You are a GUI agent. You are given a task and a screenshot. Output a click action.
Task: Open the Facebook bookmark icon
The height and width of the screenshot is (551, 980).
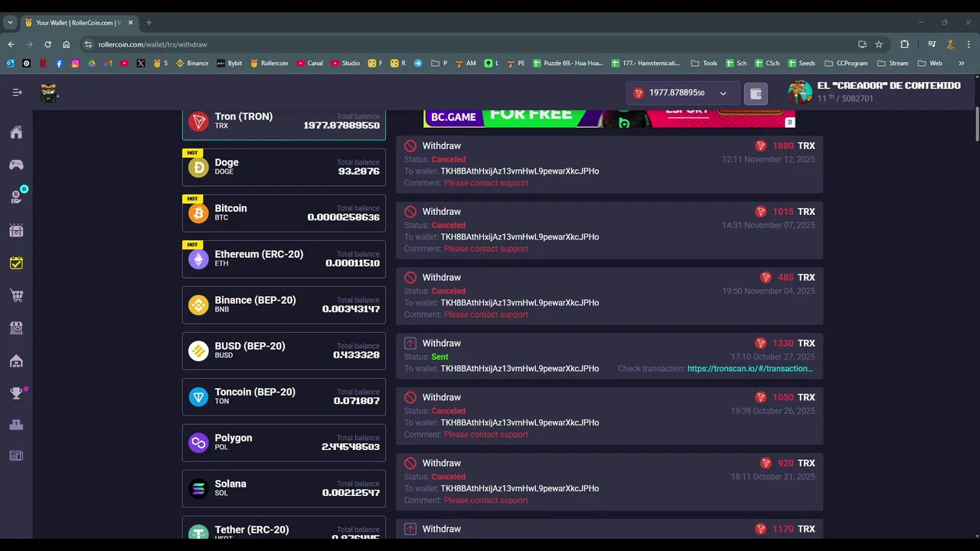coord(59,64)
